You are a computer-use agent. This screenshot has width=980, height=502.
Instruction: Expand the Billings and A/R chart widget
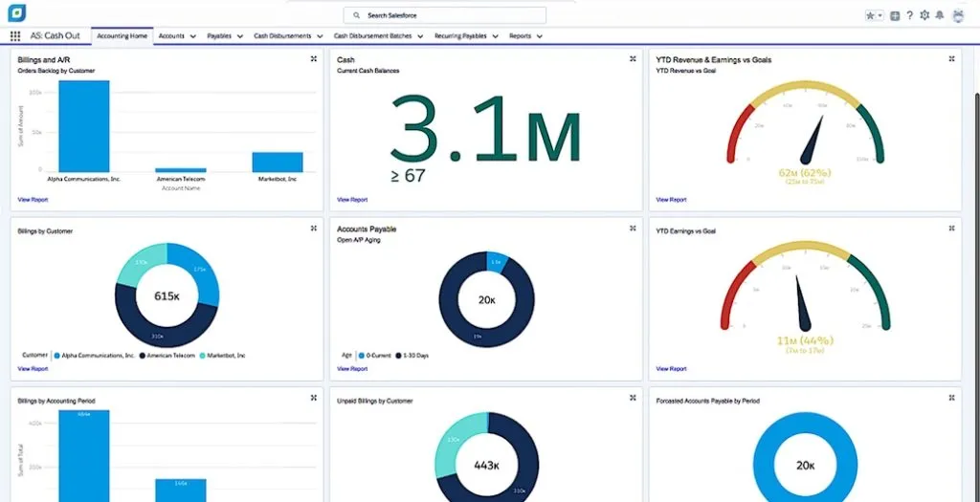point(314,58)
